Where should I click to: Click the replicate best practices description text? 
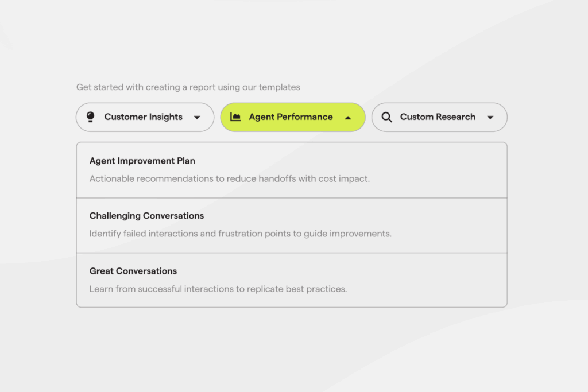pyautogui.click(x=218, y=289)
